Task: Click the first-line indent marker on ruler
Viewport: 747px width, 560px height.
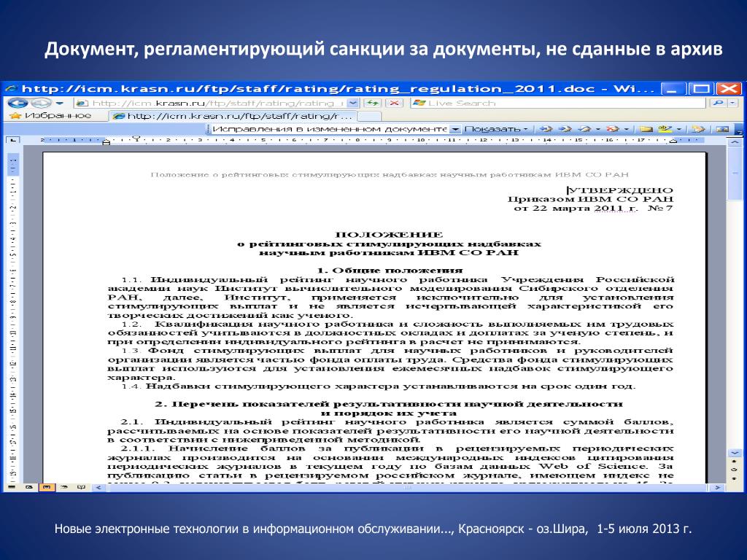Action: tap(137, 139)
